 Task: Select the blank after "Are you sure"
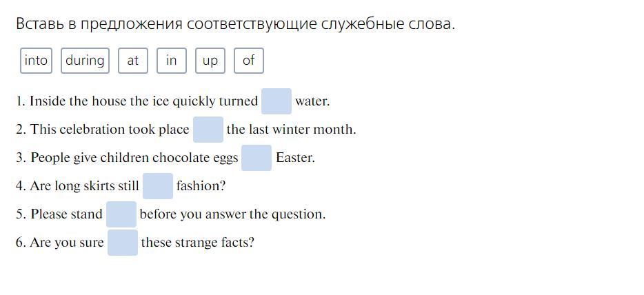[x=123, y=243]
